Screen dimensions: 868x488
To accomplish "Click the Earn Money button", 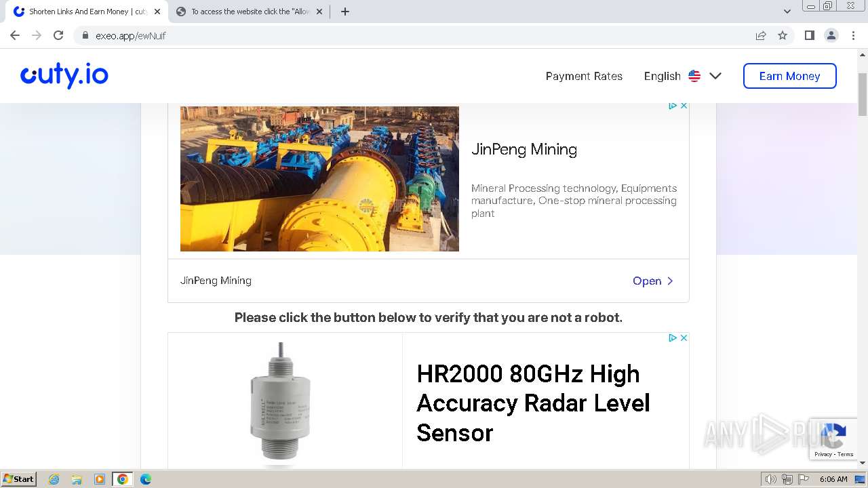I will click(789, 76).
